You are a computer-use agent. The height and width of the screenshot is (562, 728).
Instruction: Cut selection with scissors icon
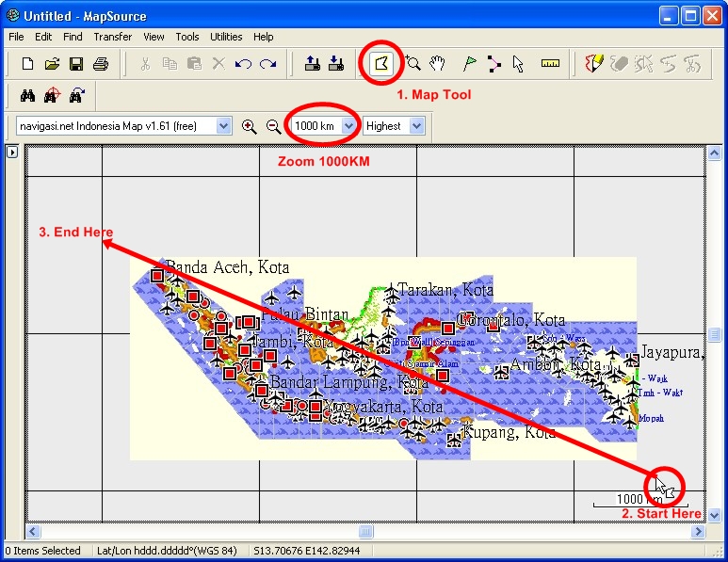(x=145, y=64)
